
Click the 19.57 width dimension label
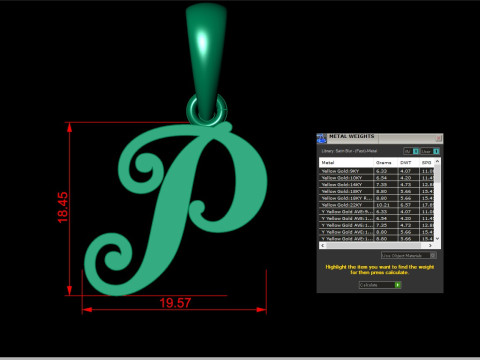(175, 303)
